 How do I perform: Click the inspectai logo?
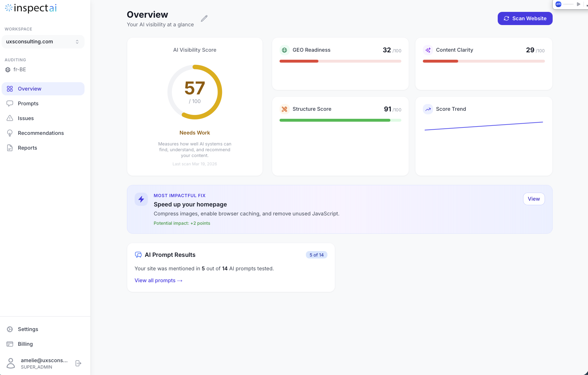pyautogui.click(x=31, y=8)
